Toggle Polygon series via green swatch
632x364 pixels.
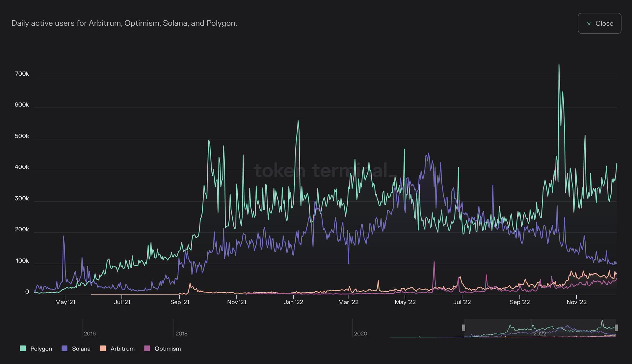[23, 349]
